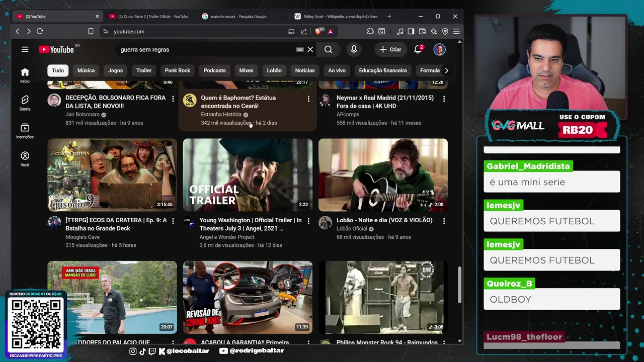Image resolution: width=644 pixels, height=362 pixels.
Task: Open Quem é Baphomet video title
Action: (x=238, y=102)
